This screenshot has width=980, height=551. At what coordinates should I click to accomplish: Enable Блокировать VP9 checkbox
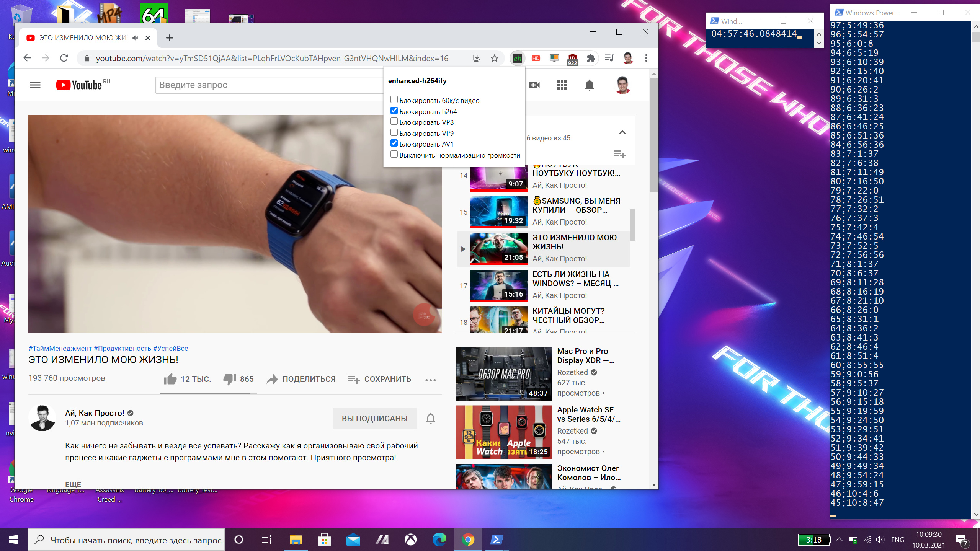pos(394,132)
